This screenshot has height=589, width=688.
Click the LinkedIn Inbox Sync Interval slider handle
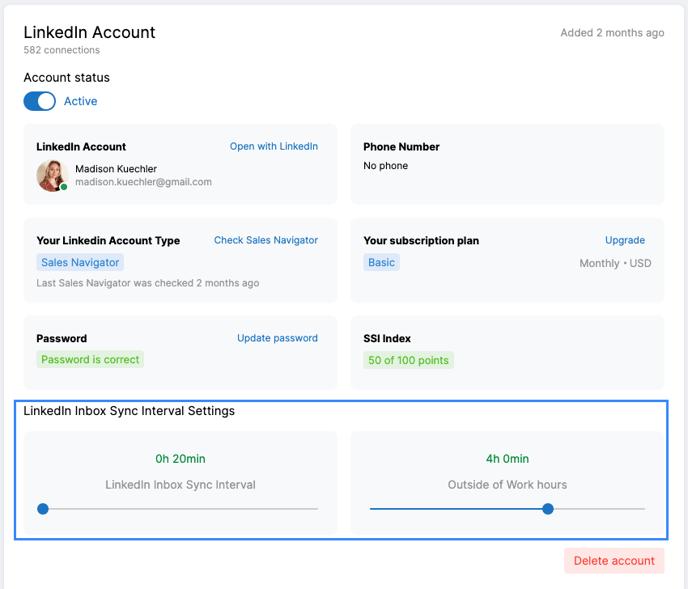coord(43,509)
